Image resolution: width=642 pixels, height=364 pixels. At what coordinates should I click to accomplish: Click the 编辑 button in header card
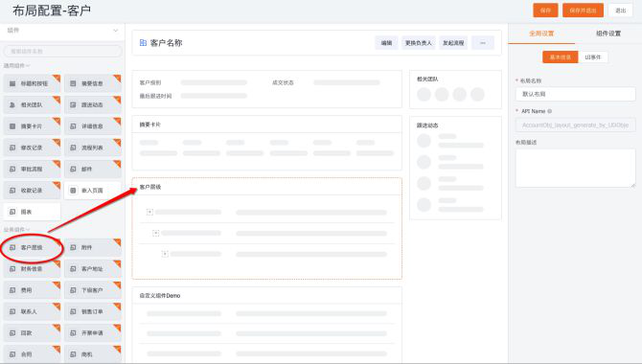tap(386, 42)
